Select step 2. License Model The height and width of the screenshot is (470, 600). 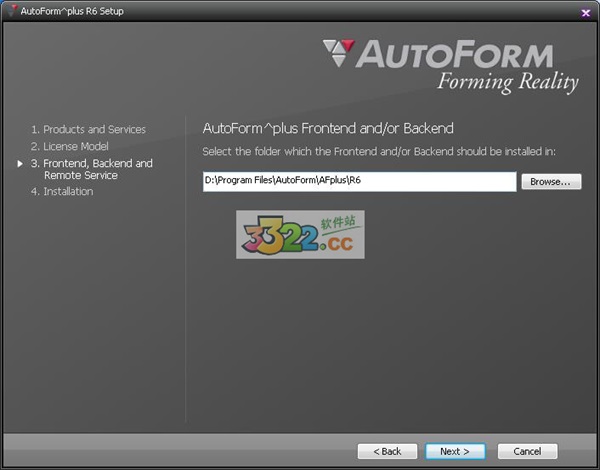pos(70,146)
